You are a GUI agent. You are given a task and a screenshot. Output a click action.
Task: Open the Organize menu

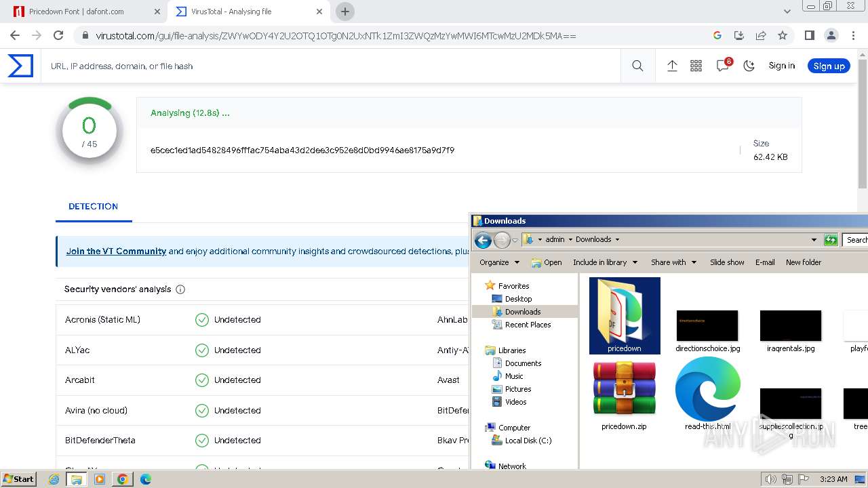click(499, 262)
